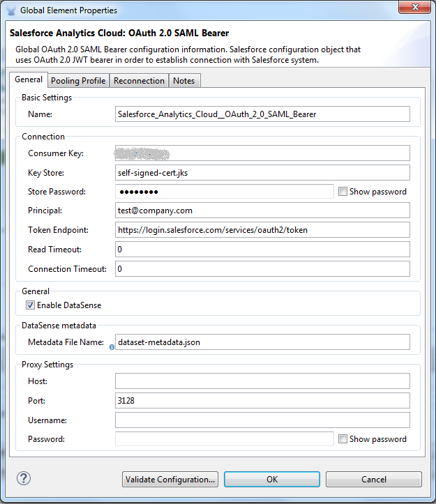This screenshot has height=504, width=436.
Task: Click the 'Metadata File Name:' label
Action: [x=66, y=342]
